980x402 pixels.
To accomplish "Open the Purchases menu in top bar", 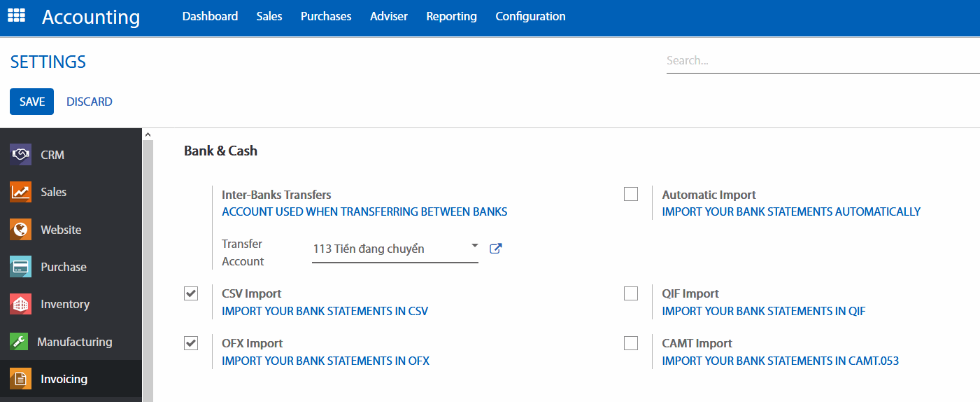I will (326, 16).
